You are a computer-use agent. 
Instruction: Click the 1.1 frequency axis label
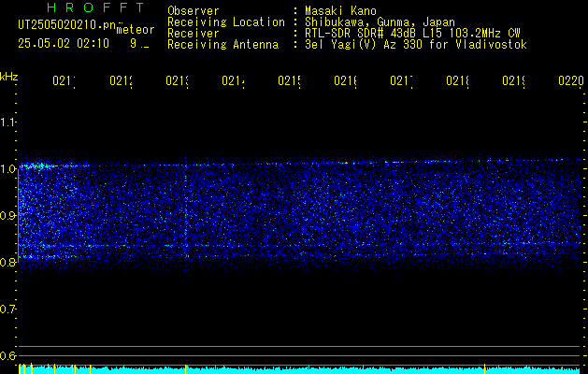point(8,122)
